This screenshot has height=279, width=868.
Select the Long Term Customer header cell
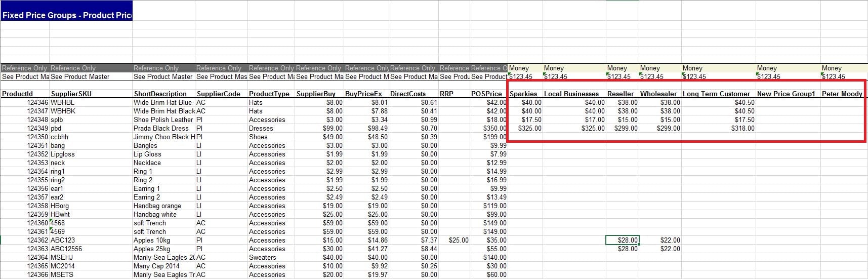click(719, 94)
